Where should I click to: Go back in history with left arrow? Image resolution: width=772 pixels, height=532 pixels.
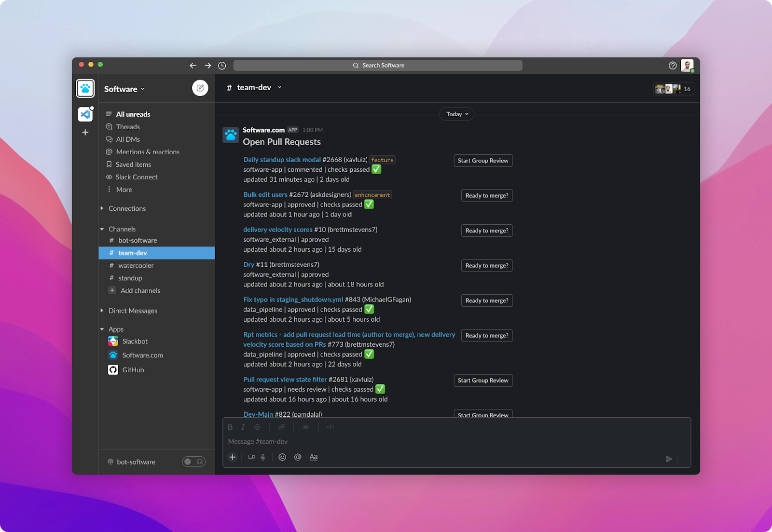pyautogui.click(x=193, y=66)
